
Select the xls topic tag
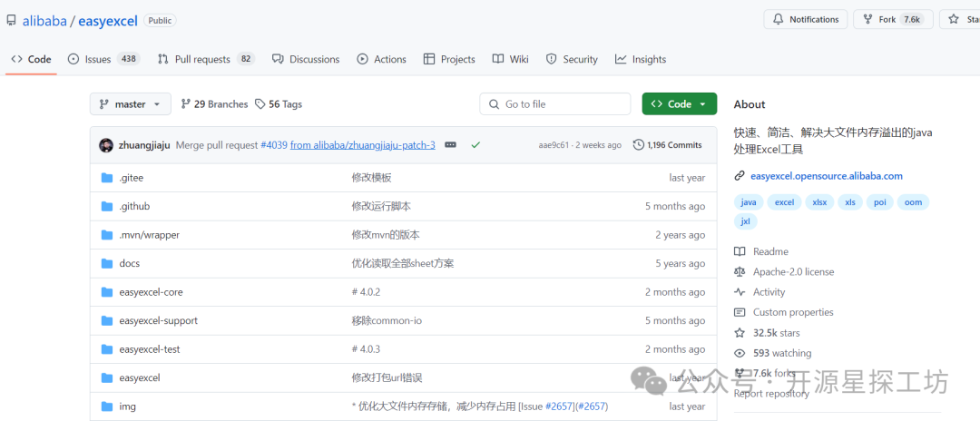(x=850, y=202)
